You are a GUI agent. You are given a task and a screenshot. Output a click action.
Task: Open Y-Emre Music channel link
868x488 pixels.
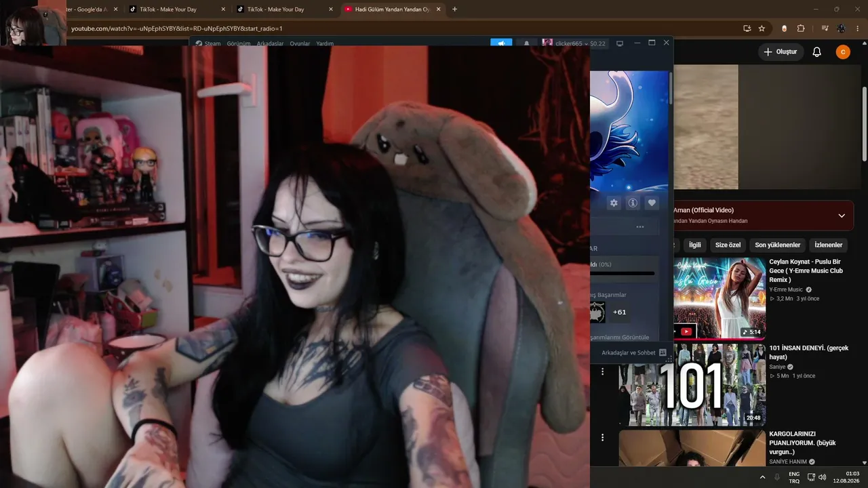[786, 289]
